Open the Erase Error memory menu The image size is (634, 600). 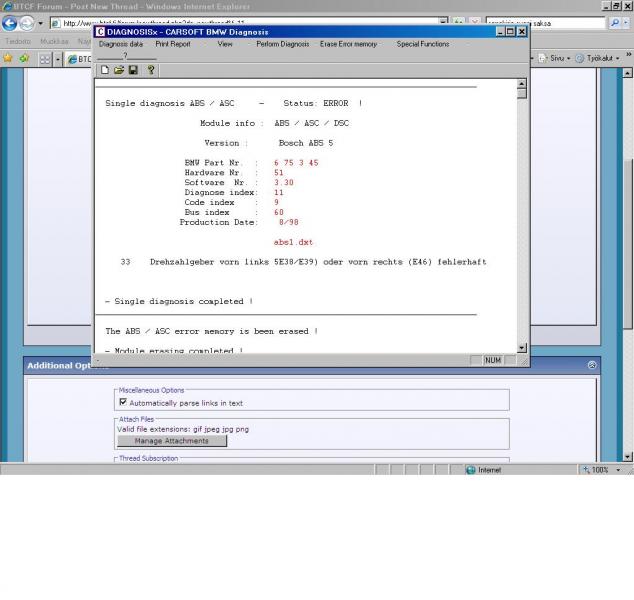350,44
